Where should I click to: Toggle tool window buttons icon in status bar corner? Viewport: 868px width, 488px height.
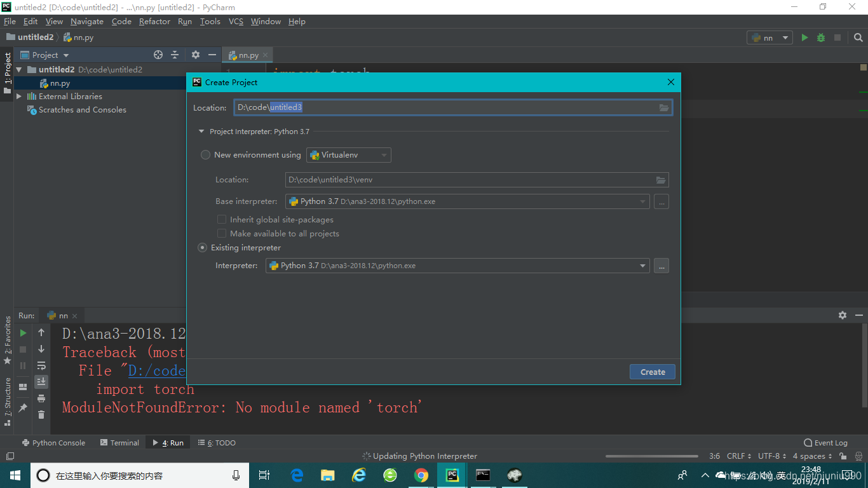click(x=10, y=456)
